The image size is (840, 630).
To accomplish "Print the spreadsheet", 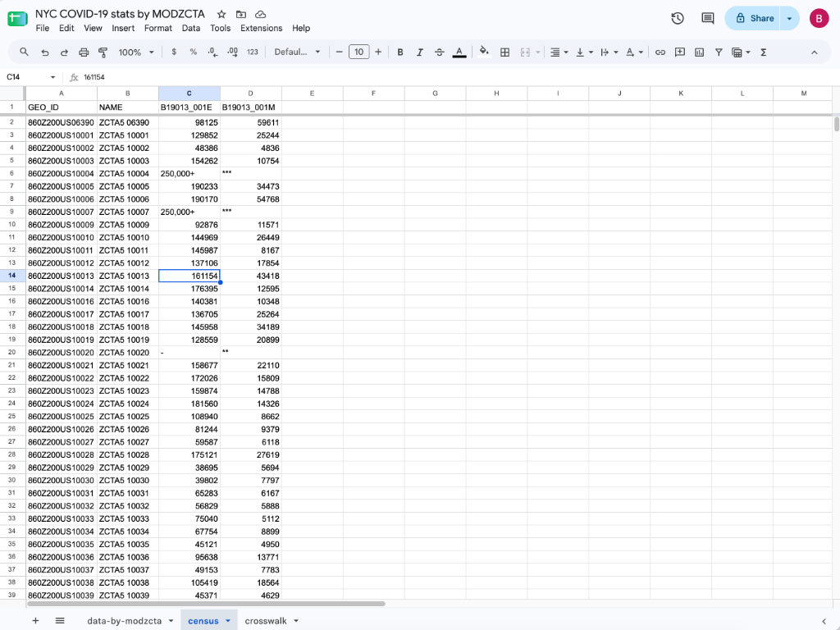I will point(84,52).
